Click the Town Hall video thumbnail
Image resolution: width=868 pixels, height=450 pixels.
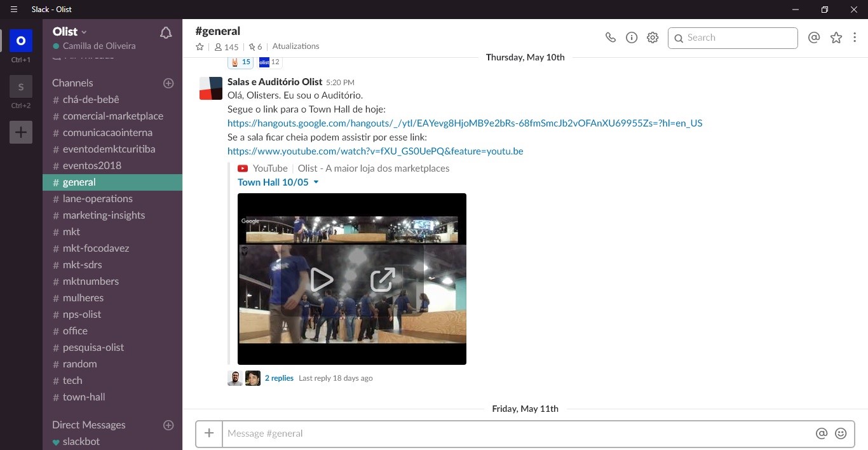pyautogui.click(x=352, y=279)
